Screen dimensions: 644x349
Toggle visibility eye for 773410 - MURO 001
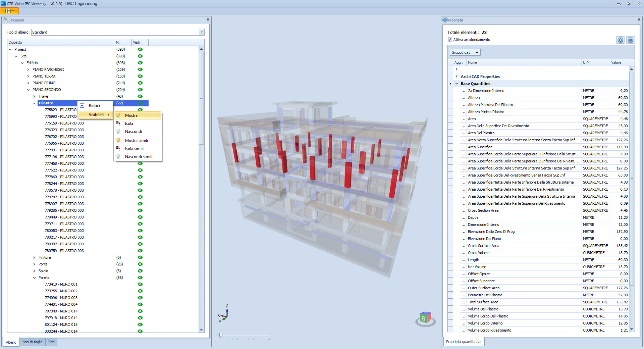pos(140,284)
